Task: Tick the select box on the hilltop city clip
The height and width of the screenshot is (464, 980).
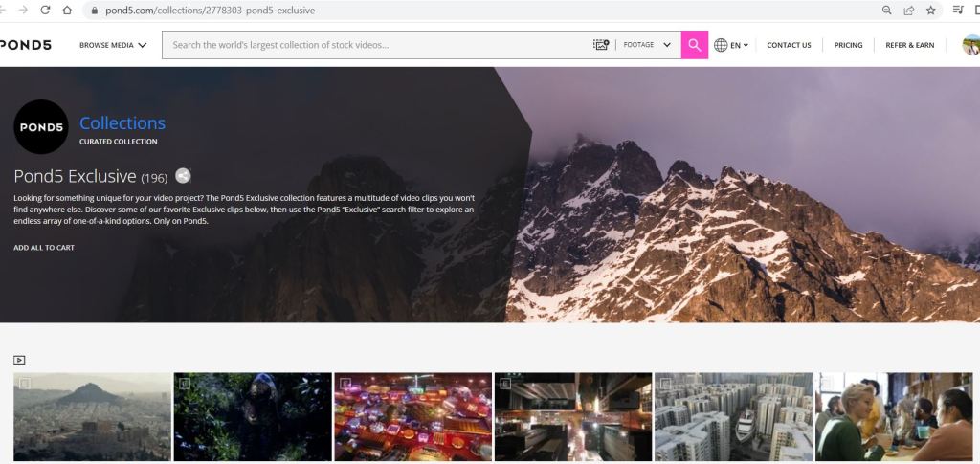Action: (25, 384)
